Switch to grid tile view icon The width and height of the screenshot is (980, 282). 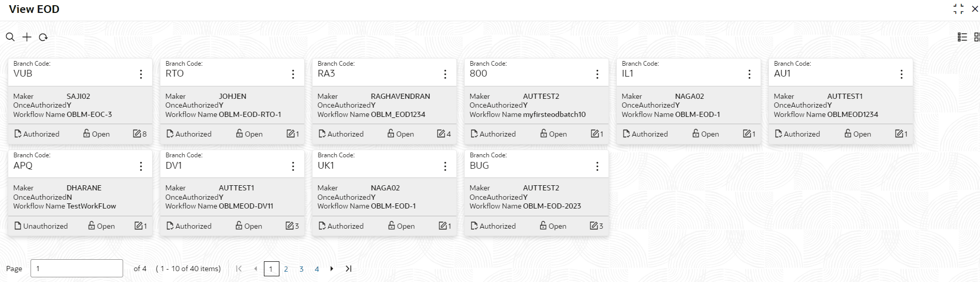click(976, 37)
